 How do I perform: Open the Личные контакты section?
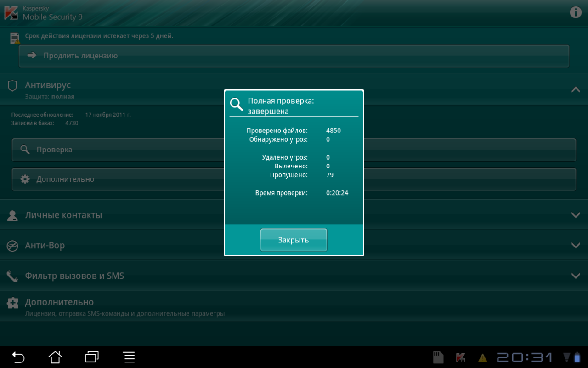coord(294,215)
